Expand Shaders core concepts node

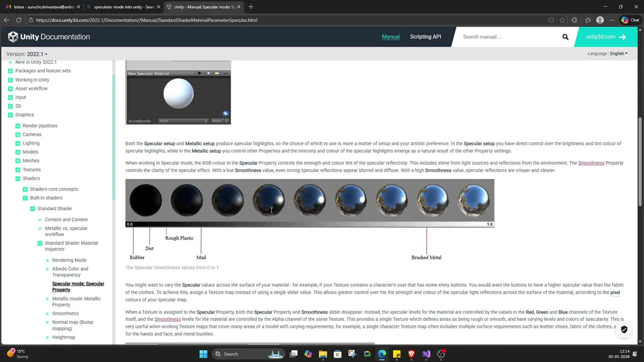tap(25, 189)
